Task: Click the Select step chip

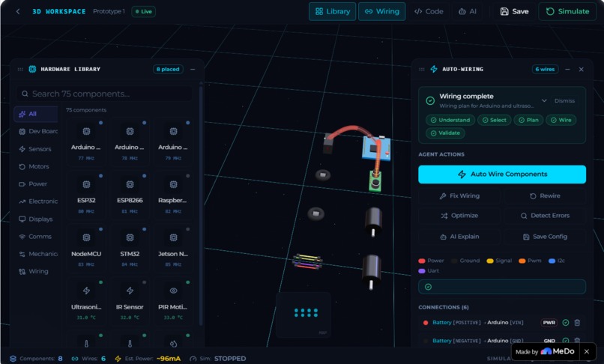Action: click(495, 120)
